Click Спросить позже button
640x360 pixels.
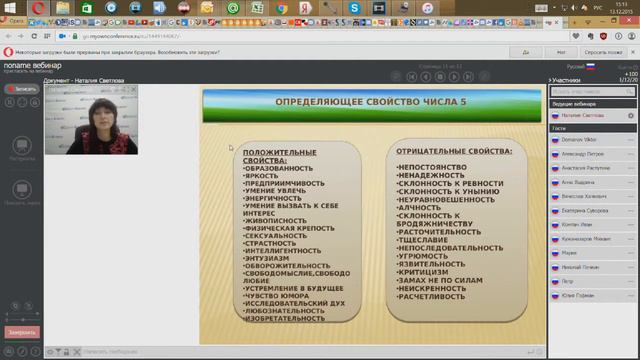(x=603, y=52)
